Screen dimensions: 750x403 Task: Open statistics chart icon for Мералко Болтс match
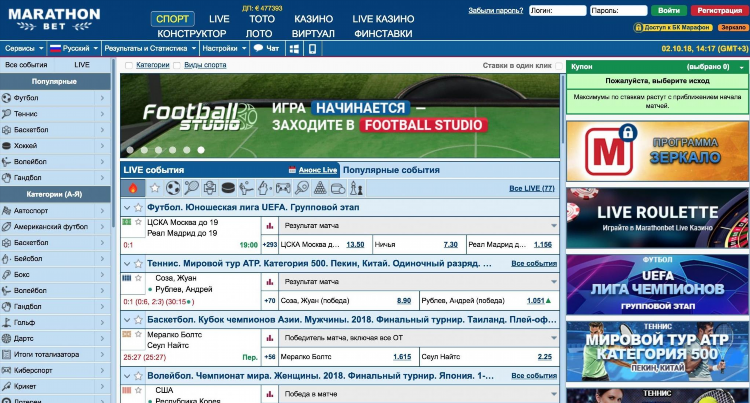pos(270,338)
